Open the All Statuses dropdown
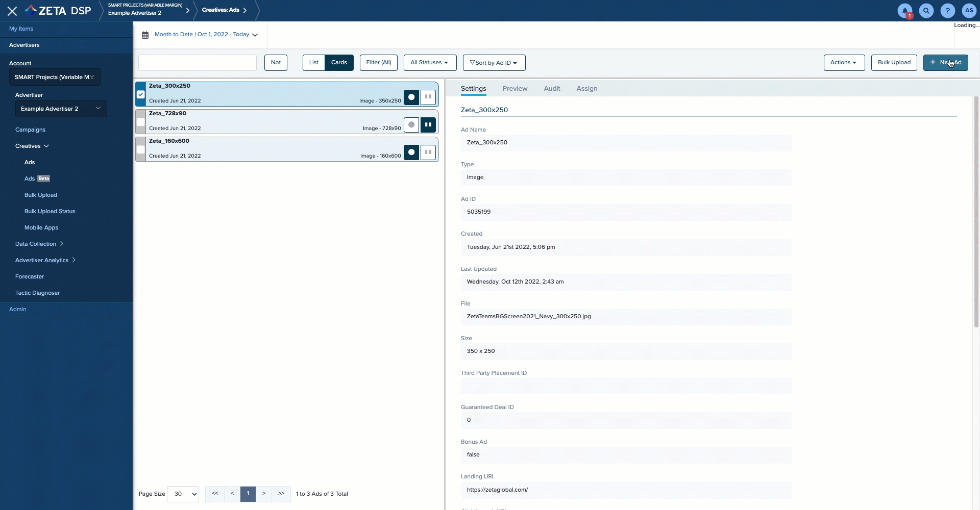The height and width of the screenshot is (510, 980). pos(430,63)
